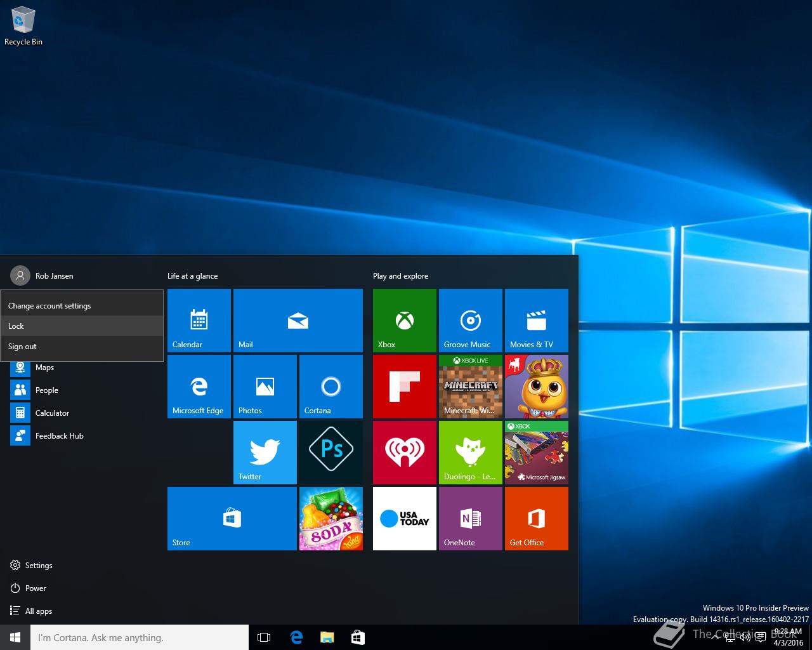Click the Play and explore heading

tap(400, 276)
